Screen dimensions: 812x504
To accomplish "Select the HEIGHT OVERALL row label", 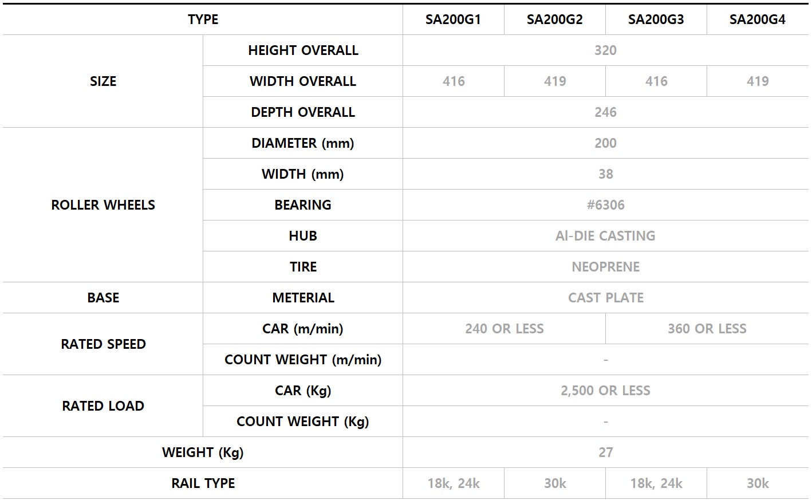I will [303, 50].
